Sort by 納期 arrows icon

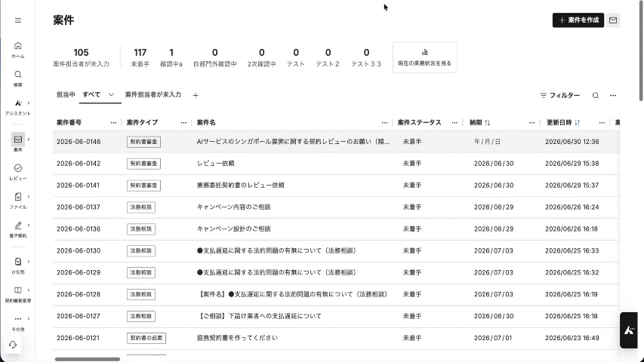[488, 122]
